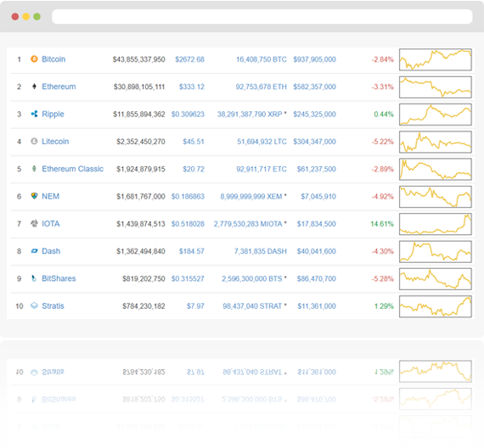484x448 pixels.
Task: Open Bitcoin price chart thumbnail
Action: tap(436, 59)
